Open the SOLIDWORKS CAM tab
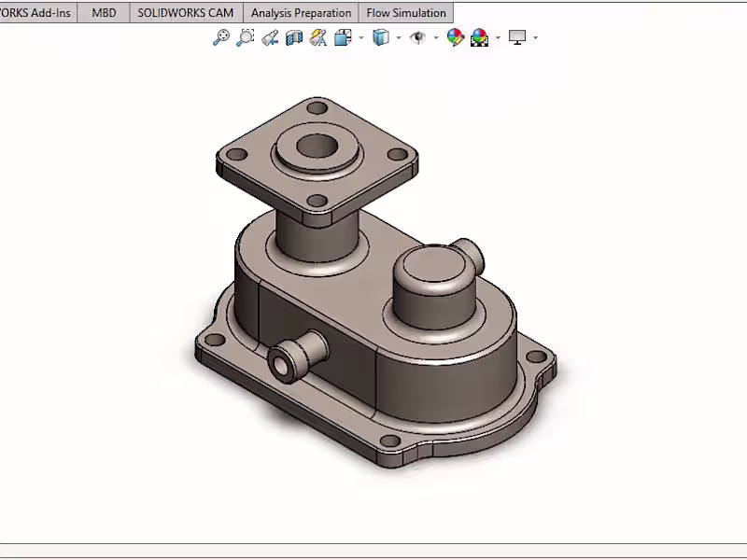 click(x=185, y=12)
